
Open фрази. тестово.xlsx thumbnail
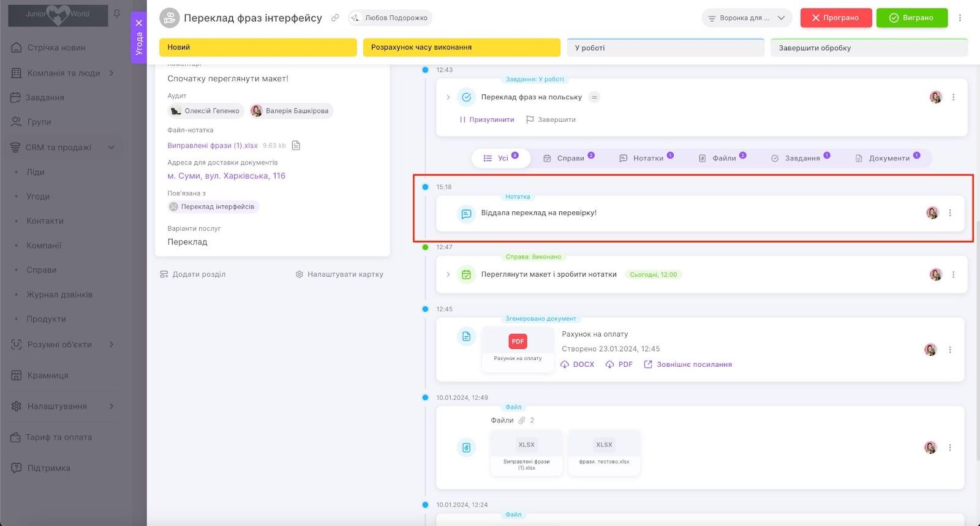pos(604,453)
